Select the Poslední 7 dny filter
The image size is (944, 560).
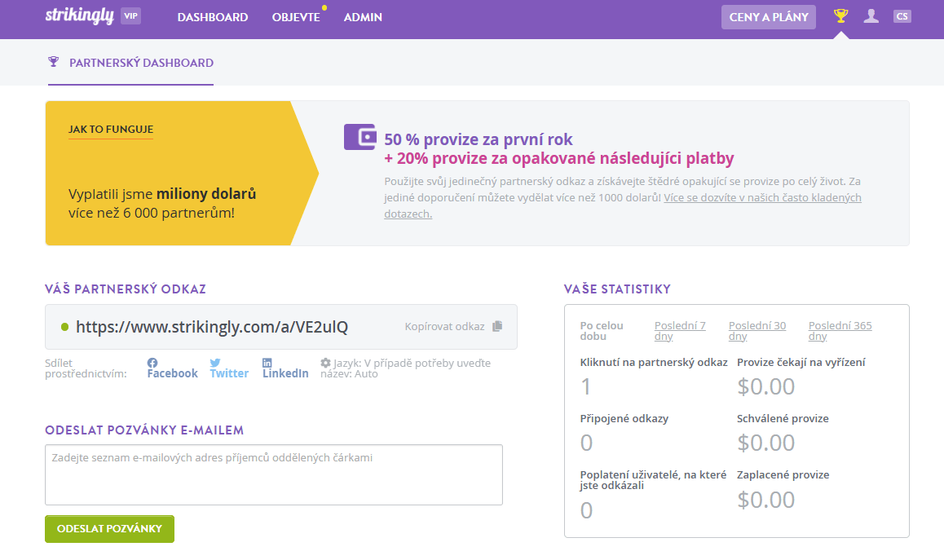click(x=680, y=330)
